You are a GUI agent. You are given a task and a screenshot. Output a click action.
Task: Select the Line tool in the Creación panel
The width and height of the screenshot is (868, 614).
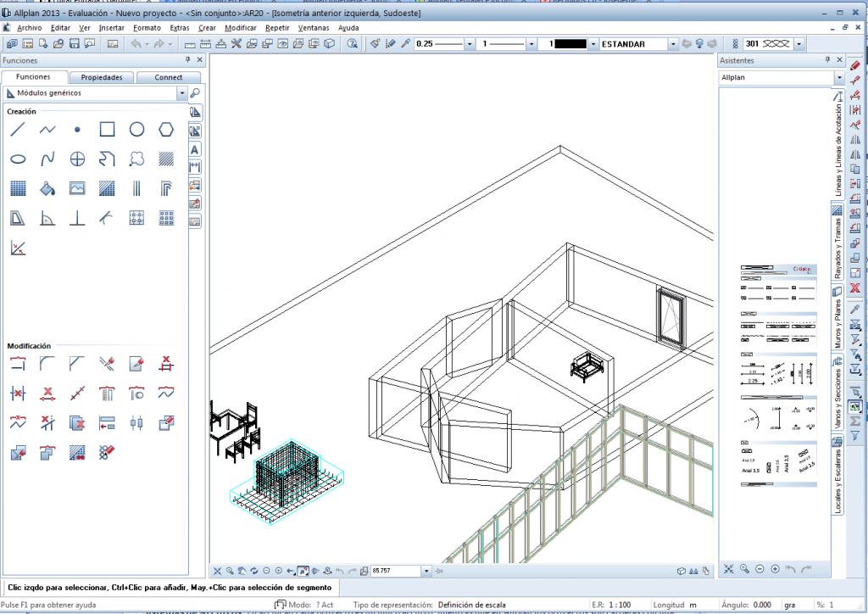point(18,129)
